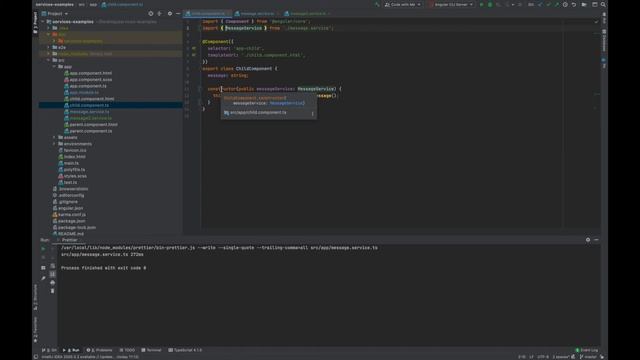
Task: Expand the e2e folder
Action: 49,47
